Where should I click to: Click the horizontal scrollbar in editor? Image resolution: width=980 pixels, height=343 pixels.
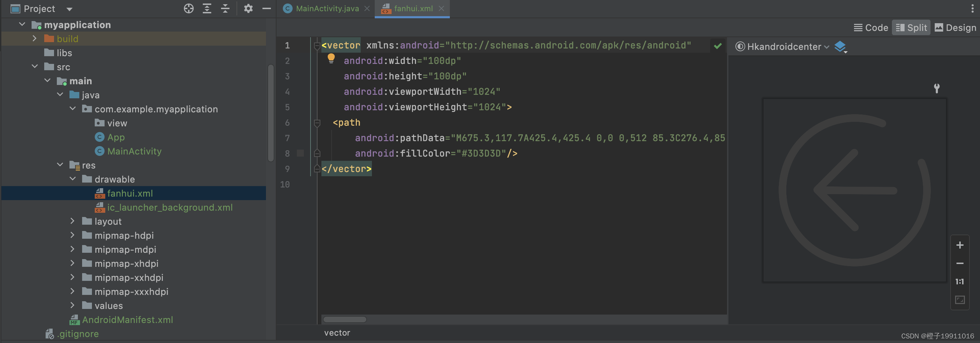(345, 319)
